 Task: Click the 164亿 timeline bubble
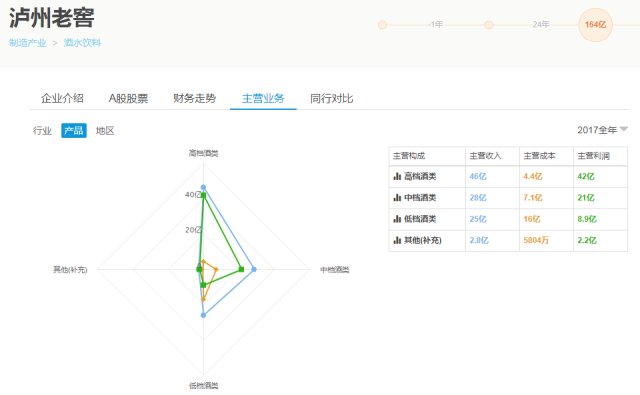(x=596, y=24)
